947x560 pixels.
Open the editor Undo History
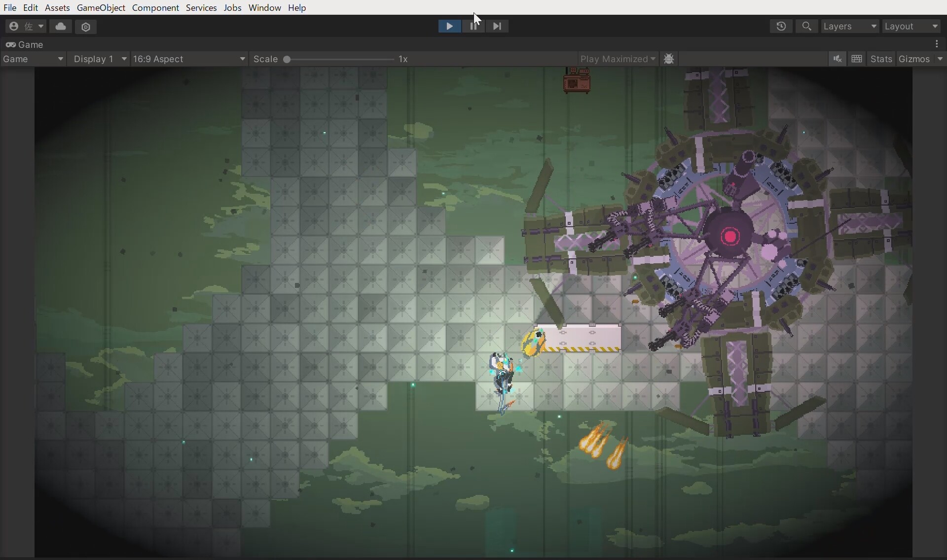[781, 26]
